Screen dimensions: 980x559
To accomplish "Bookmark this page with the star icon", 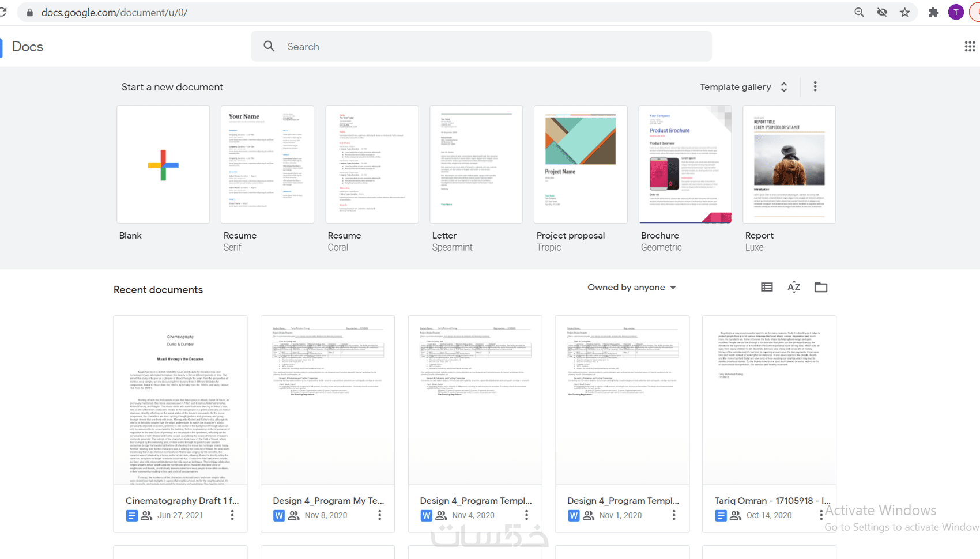I will click(x=905, y=12).
